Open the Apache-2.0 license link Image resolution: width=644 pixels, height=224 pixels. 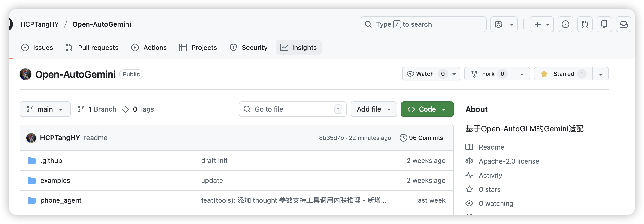click(509, 161)
